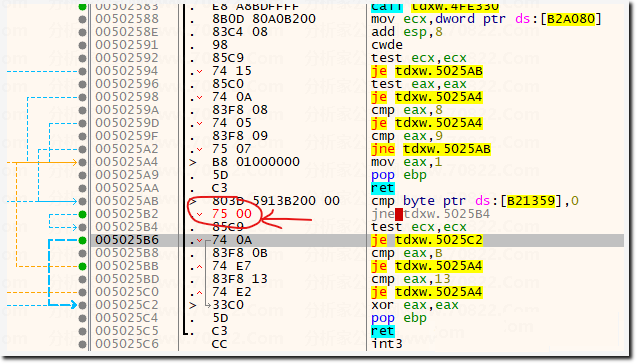Click the red jump arrow beside bytes 75 07
This screenshot has height=364, width=638.
(x=199, y=149)
